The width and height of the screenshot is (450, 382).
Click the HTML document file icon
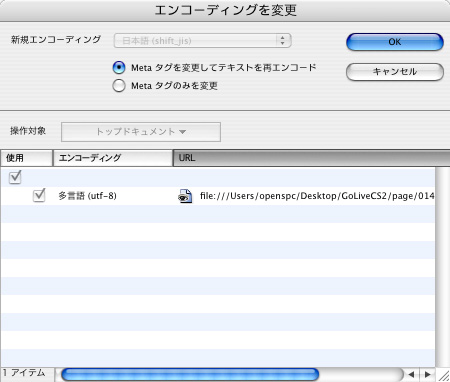click(x=185, y=196)
